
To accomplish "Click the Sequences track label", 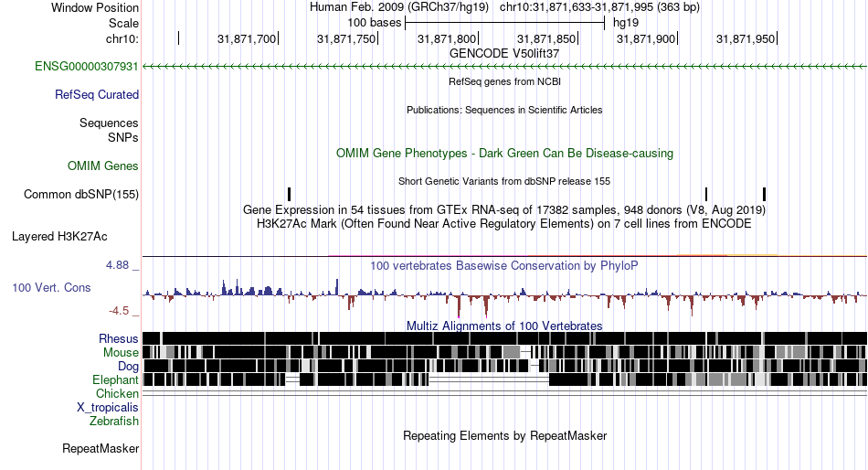I will [109, 123].
